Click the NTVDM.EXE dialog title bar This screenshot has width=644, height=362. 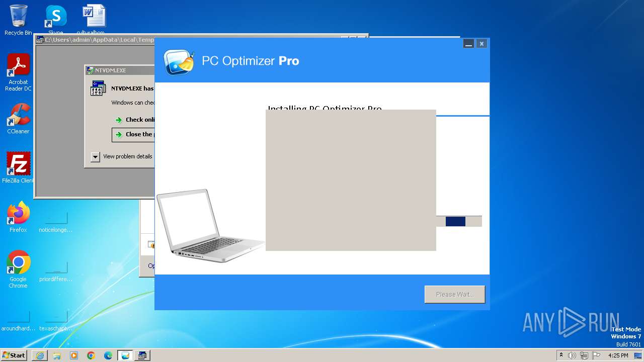pos(120,70)
